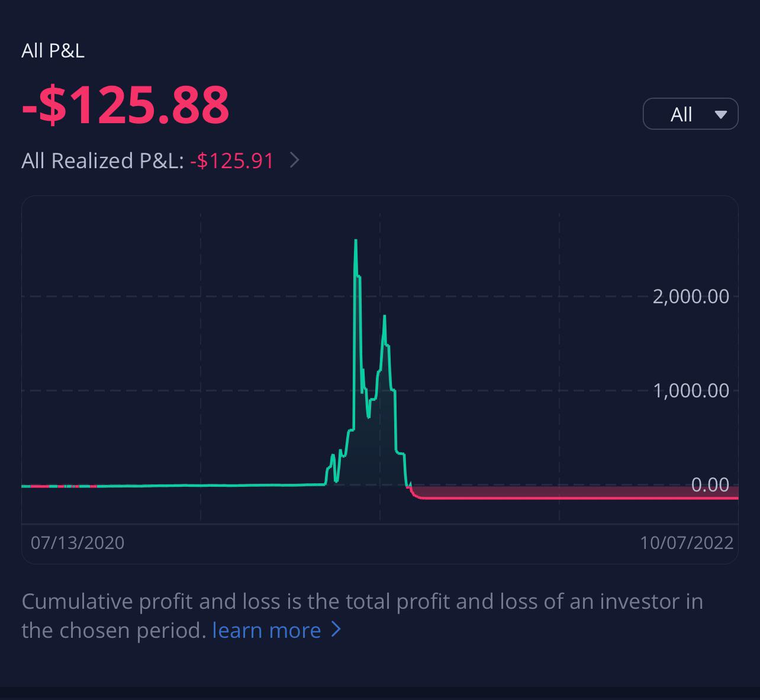This screenshot has width=760, height=700.
Task: Open the learn more link
Action: point(267,630)
